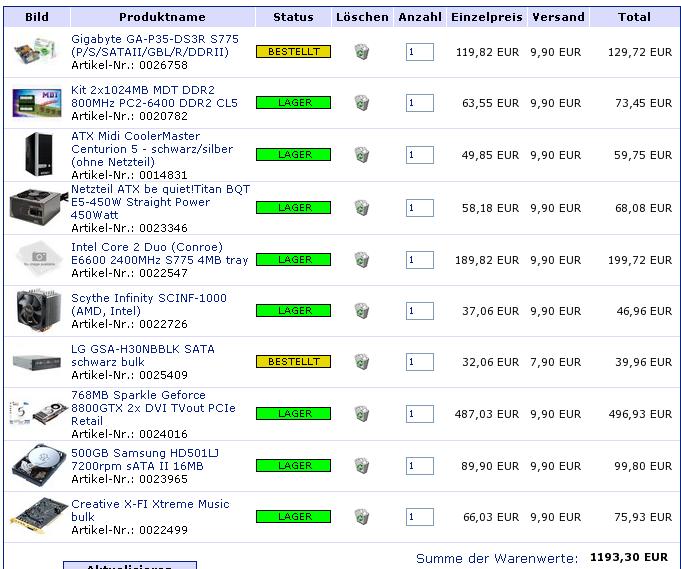
Task: Focus quantity field for CoolerMaster Centurion case
Action: coord(420,155)
